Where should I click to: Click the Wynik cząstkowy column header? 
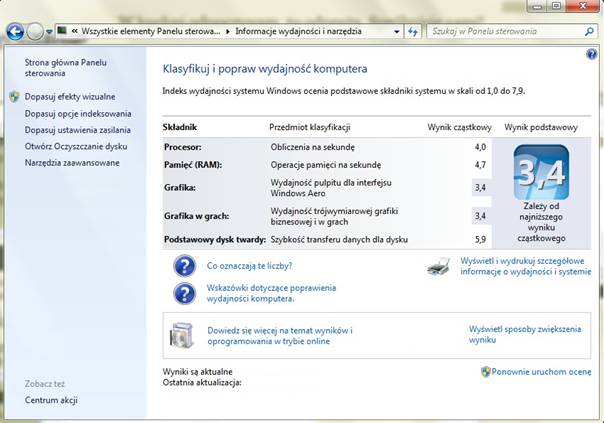pyautogui.click(x=459, y=127)
